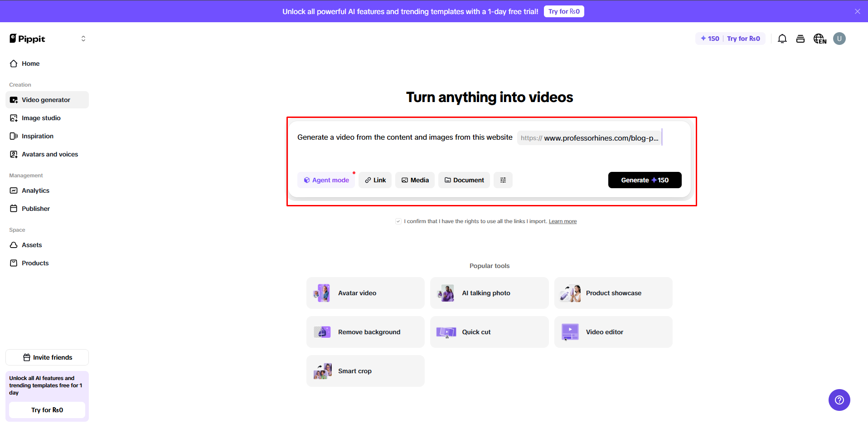
Task: Click the website URL input field
Action: pos(590,138)
